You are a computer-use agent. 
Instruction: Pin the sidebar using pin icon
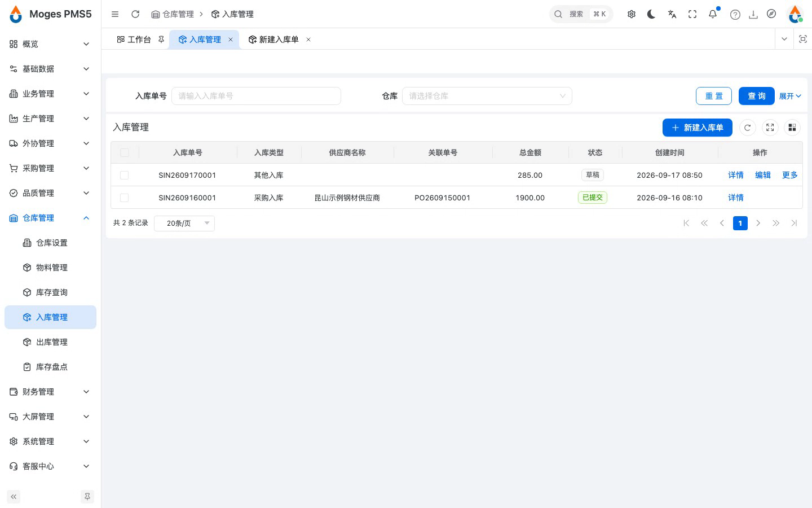click(87, 497)
